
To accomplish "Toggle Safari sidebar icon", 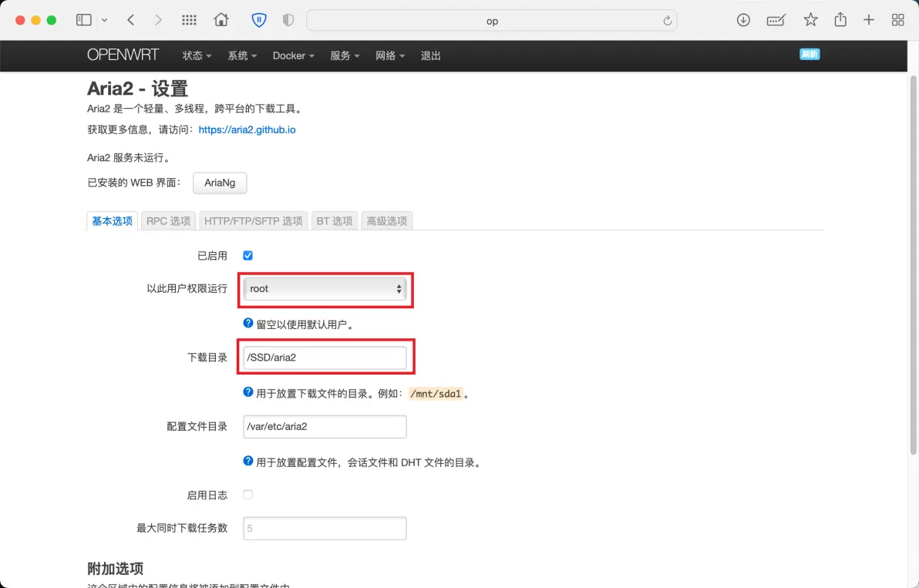I will (x=84, y=20).
